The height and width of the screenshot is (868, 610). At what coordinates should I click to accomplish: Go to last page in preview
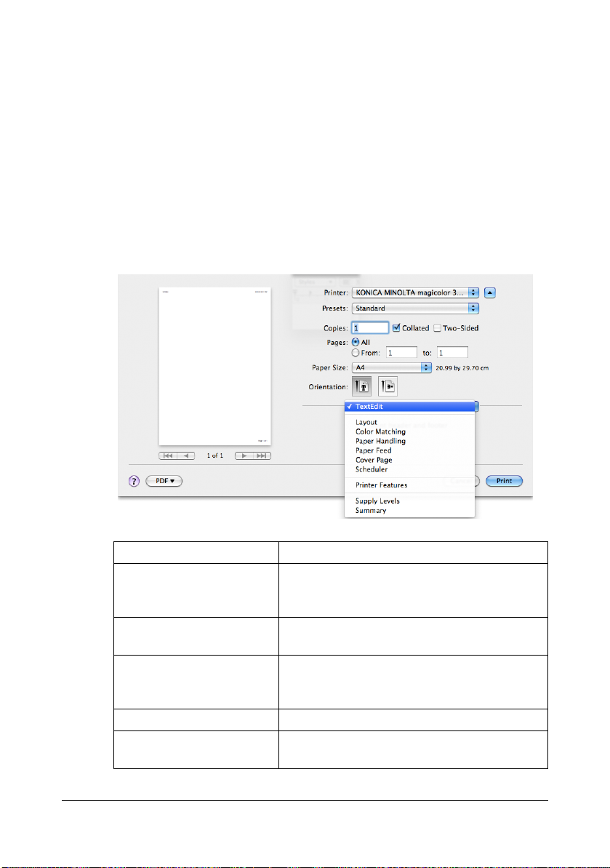pos(262,455)
